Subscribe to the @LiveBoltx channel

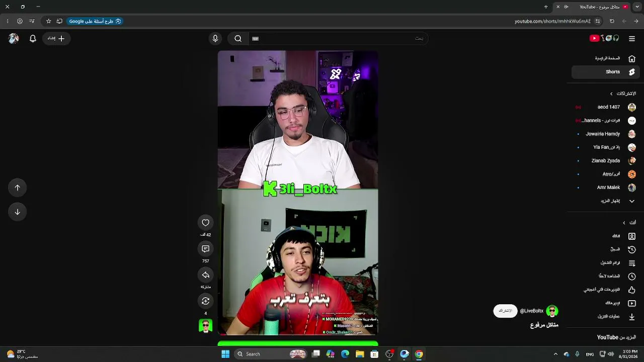505,311
